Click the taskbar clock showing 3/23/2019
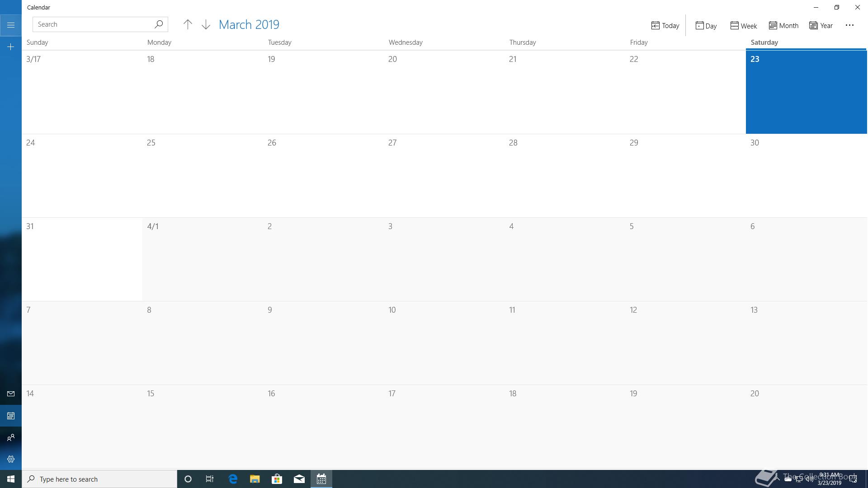868x488 pixels. (829, 479)
